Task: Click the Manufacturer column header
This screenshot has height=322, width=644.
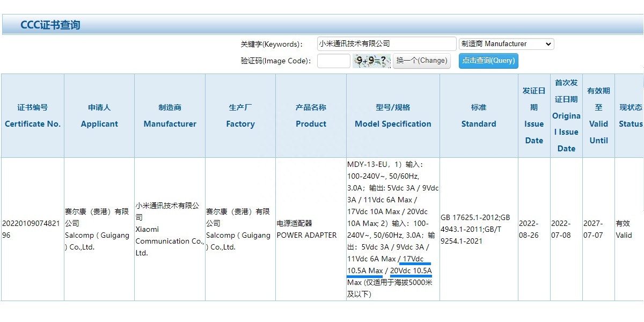Action: coord(170,116)
